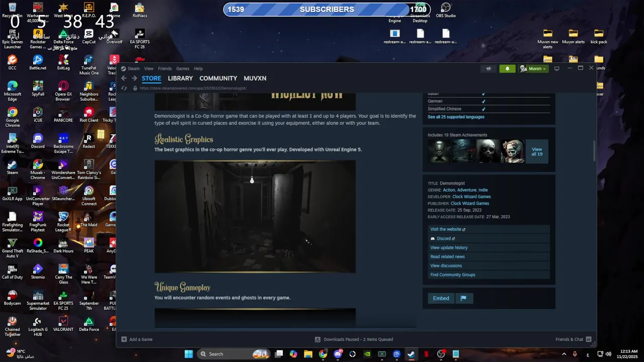Click taskbar Search box
This screenshot has height=362, width=644.
(x=234, y=354)
